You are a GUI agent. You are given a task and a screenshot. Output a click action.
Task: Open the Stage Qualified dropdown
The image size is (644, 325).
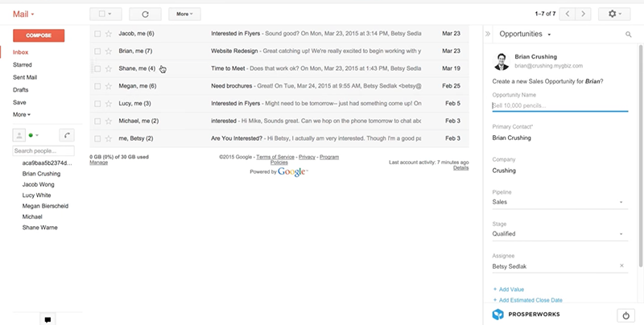click(621, 234)
